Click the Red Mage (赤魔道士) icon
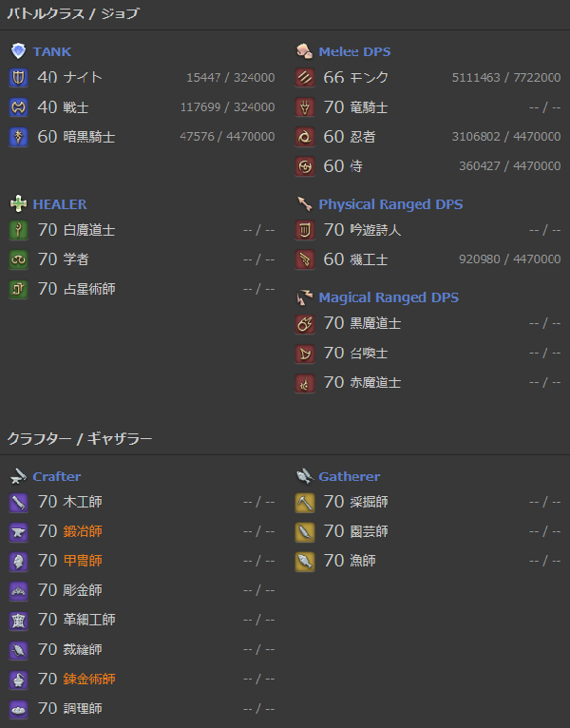The image size is (570, 728). coord(305,383)
